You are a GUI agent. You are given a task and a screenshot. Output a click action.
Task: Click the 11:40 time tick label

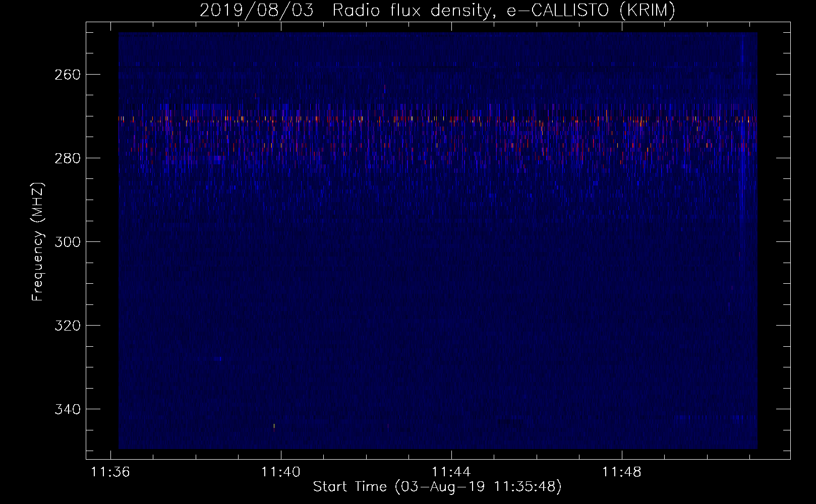pyautogui.click(x=280, y=472)
